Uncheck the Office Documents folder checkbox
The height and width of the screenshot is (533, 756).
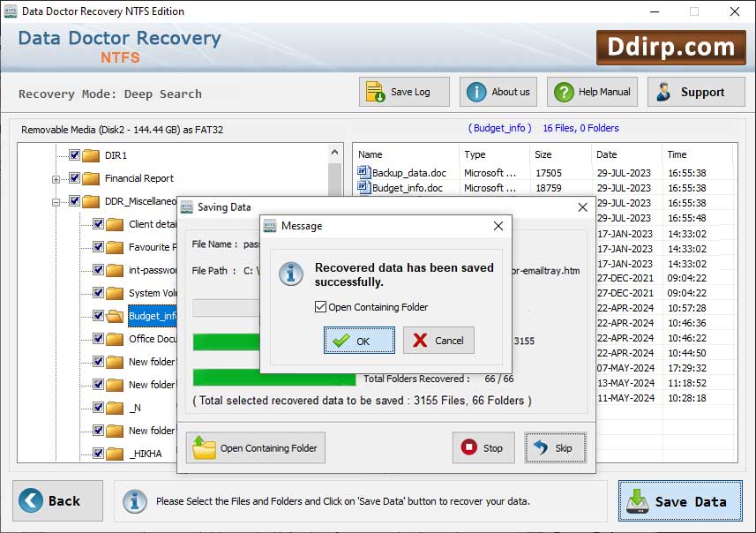coord(98,339)
